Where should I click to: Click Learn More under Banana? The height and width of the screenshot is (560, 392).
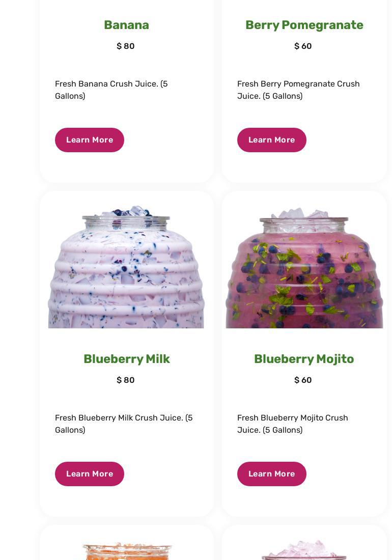point(89,140)
